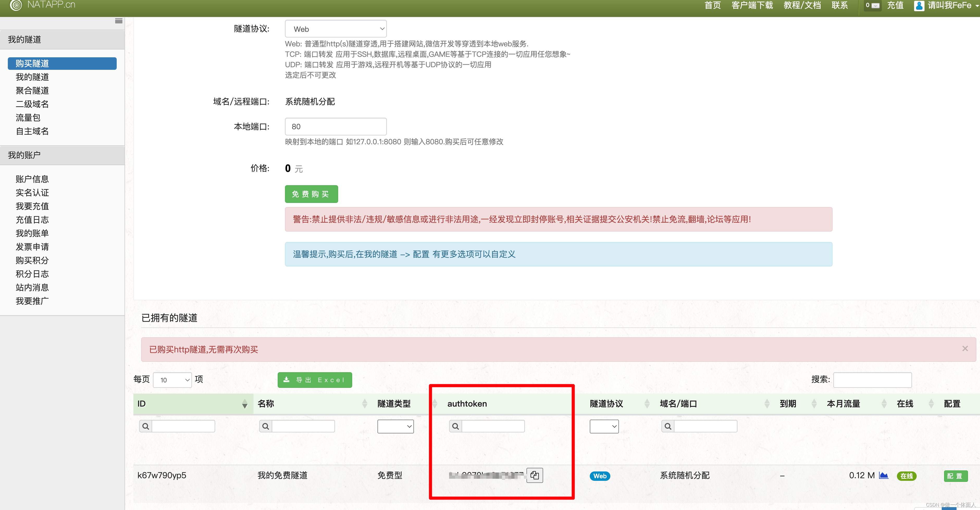This screenshot has height=510, width=980.
Task: Expand the rows-per-page 10 dropdown
Action: tap(172, 380)
